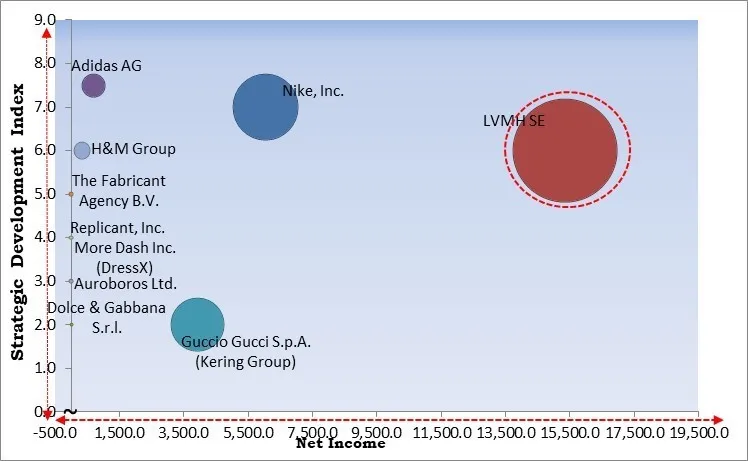This screenshot has height=461, width=748.
Task: Click the 9.0 tick label on the vertical axis
Action: (x=44, y=18)
